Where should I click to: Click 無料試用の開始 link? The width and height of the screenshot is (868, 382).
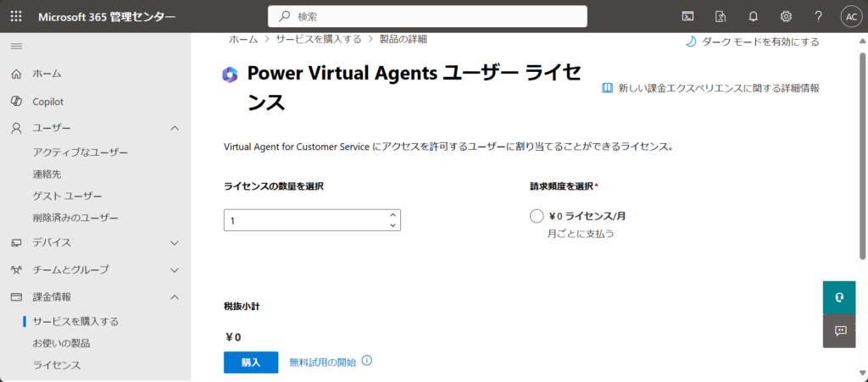click(x=323, y=363)
